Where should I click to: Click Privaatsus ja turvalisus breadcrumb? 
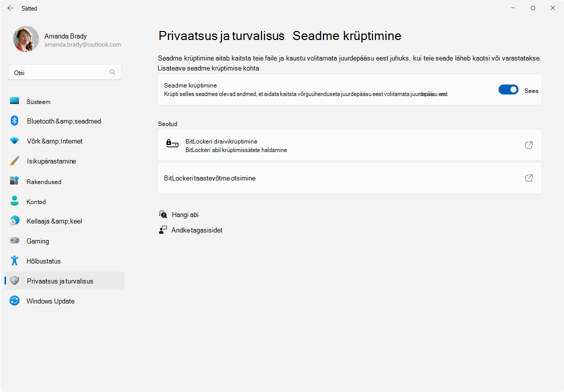pos(221,35)
